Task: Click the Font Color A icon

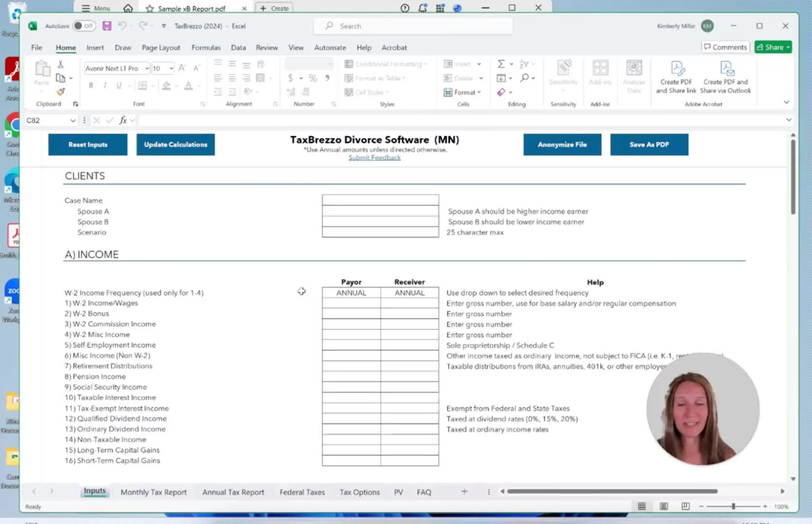Action: [x=188, y=85]
